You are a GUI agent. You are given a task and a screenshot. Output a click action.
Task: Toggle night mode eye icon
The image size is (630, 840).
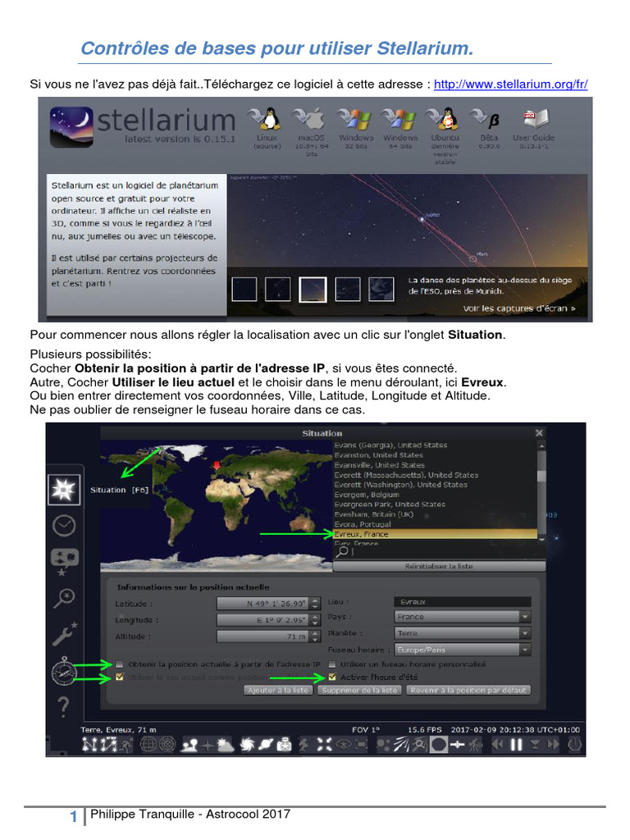343,744
